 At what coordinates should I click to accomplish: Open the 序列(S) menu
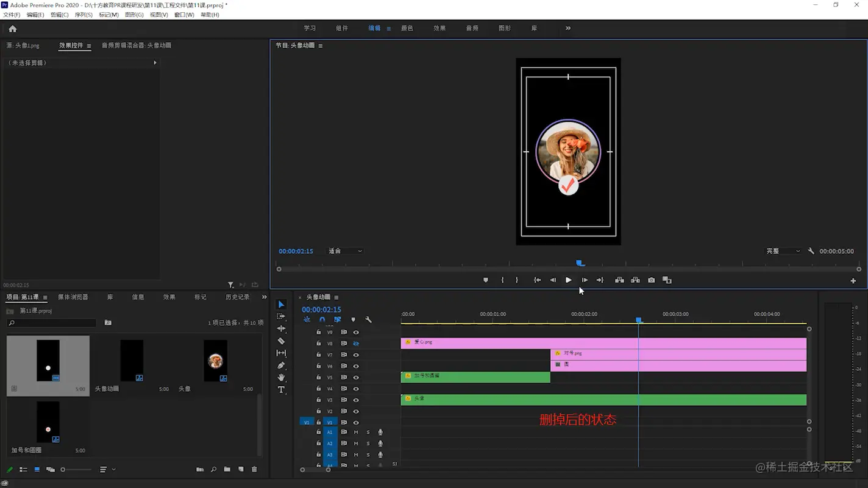pyautogui.click(x=84, y=15)
